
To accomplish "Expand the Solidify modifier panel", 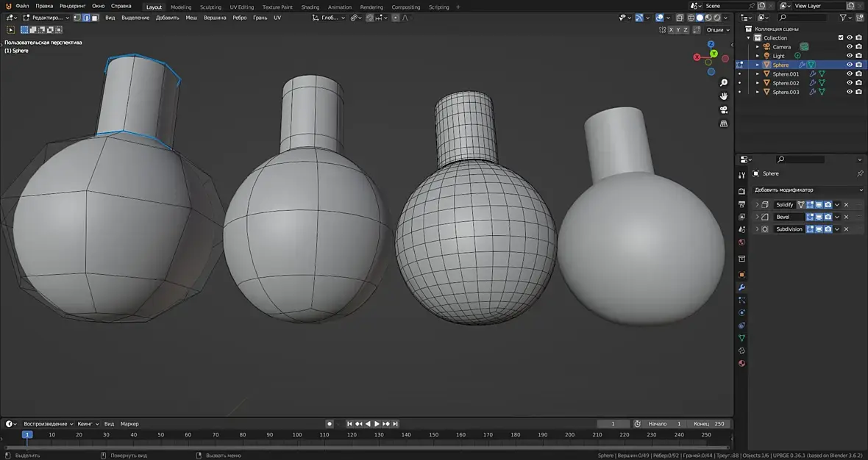I will (x=757, y=205).
